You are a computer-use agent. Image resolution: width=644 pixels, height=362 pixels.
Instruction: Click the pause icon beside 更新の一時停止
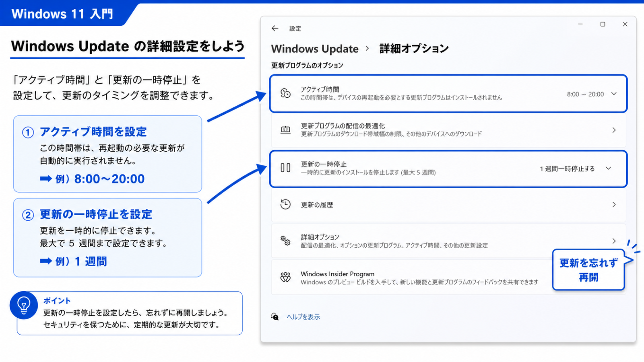click(285, 168)
